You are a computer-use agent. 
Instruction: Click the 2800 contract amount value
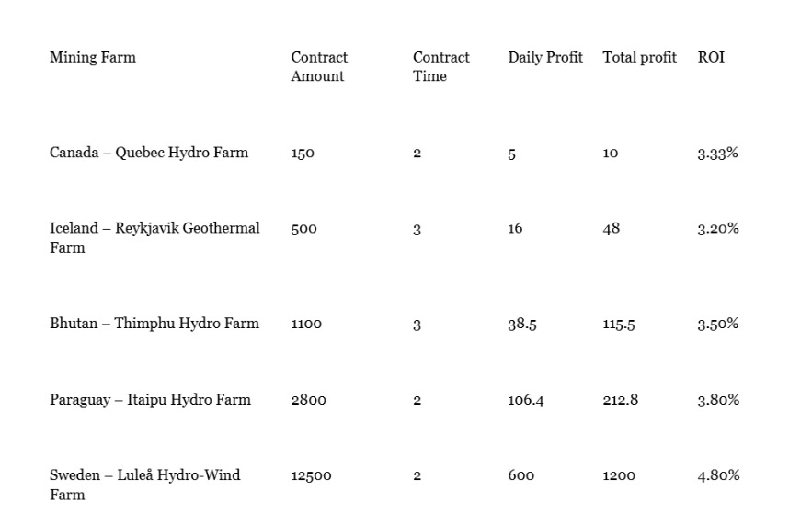coord(307,401)
